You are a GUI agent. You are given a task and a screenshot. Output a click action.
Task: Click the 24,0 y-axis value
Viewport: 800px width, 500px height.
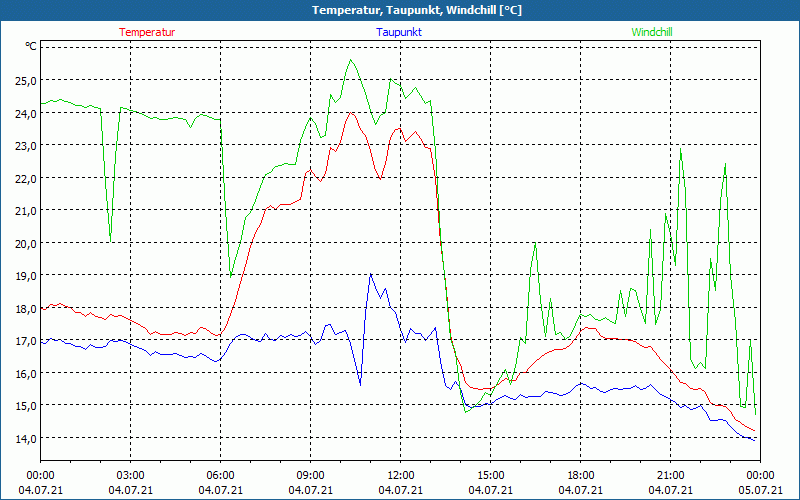pyautogui.click(x=27, y=113)
